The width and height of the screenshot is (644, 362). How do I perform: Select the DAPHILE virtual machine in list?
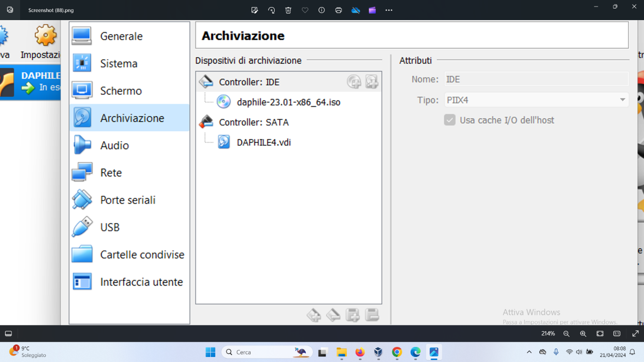tap(30, 82)
